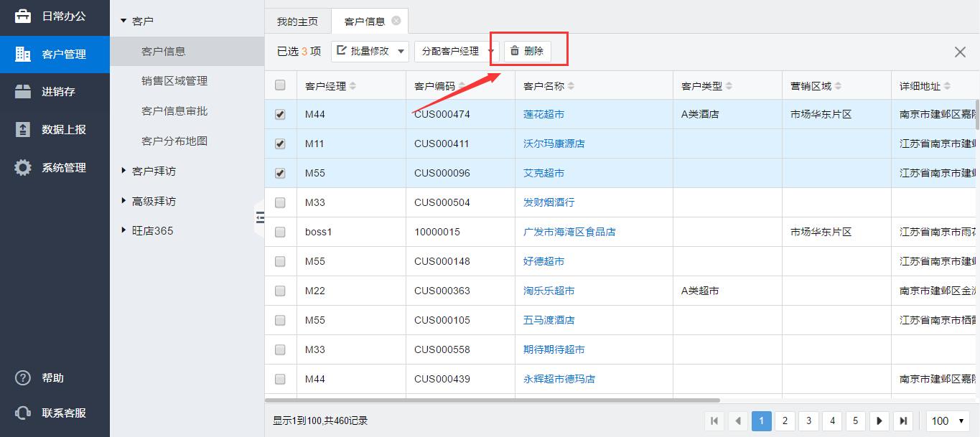Open the 数据上报 upload icon

point(23,130)
